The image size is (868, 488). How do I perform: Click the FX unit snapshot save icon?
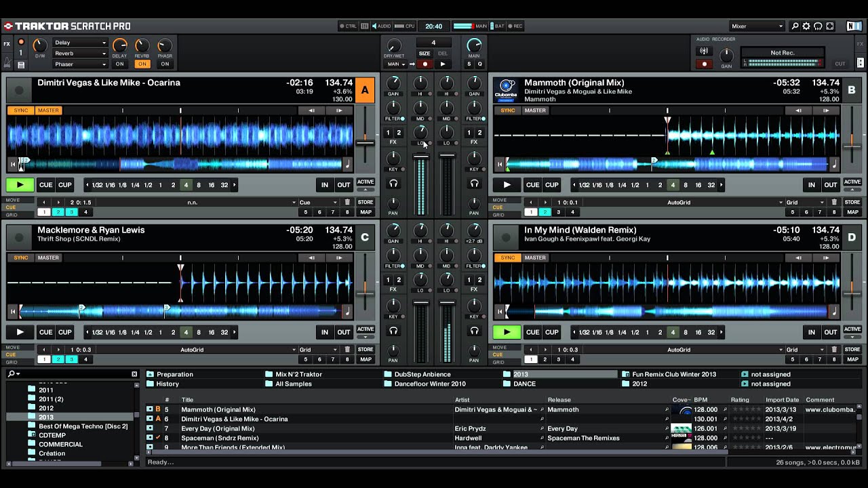[x=21, y=64]
